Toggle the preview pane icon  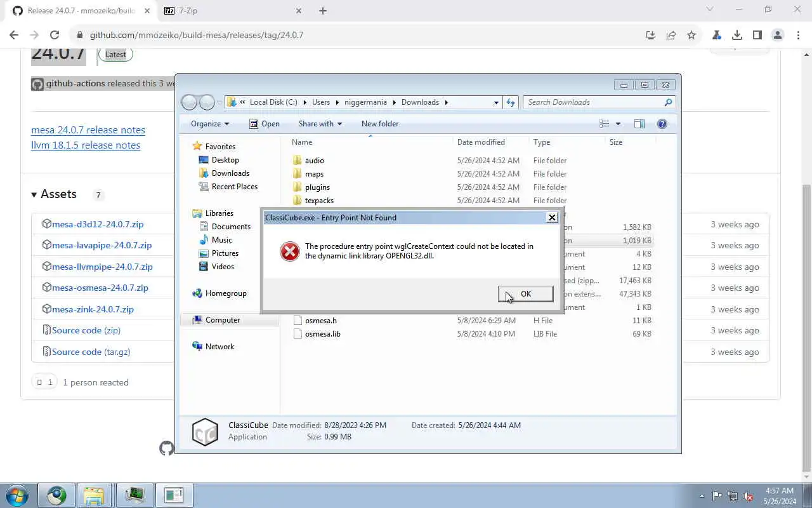(639, 124)
